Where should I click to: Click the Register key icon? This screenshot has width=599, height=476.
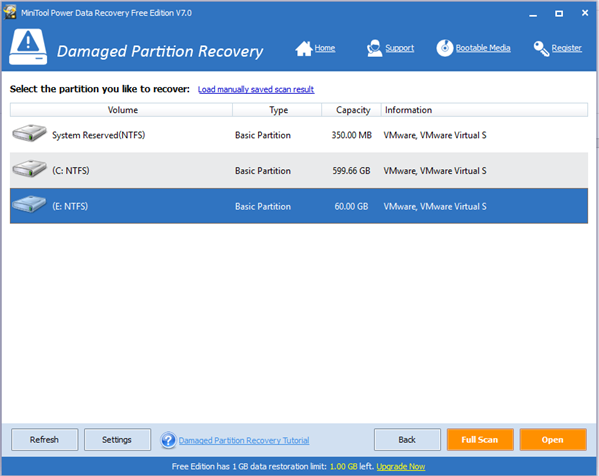541,49
